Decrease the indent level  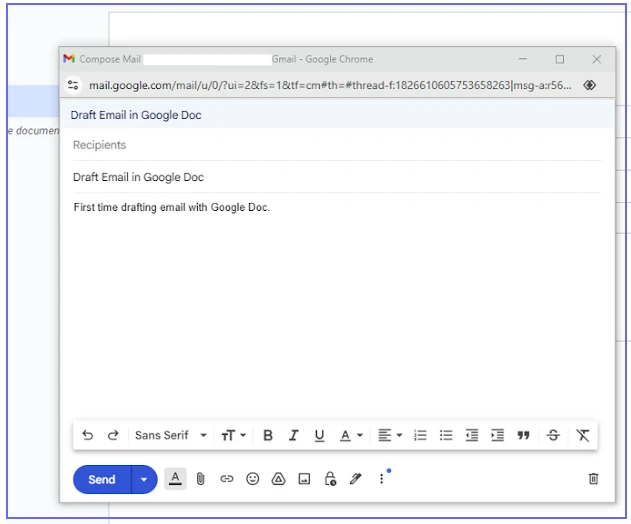[472, 435]
